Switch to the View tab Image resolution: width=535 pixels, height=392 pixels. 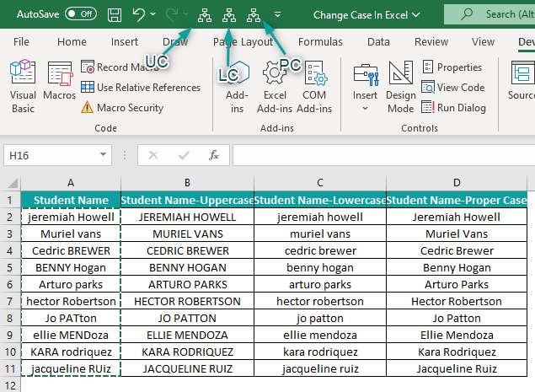(x=483, y=41)
